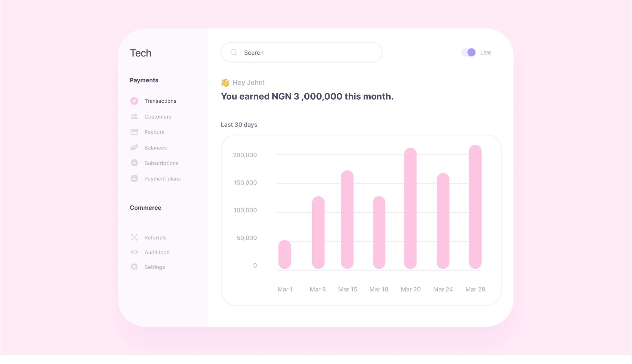The height and width of the screenshot is (364, 632).
Task: Open Payouts via its card icon
Action: 134,132
